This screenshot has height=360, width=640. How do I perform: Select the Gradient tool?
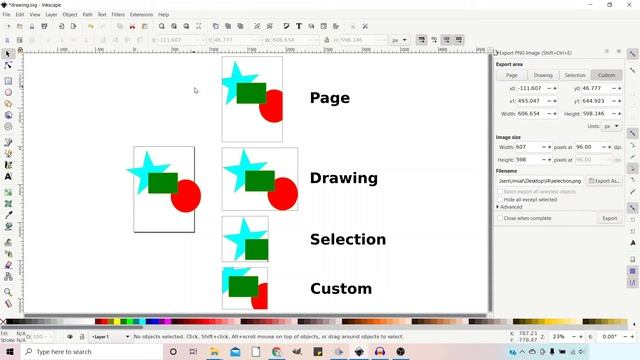click(x=8, y=192)
